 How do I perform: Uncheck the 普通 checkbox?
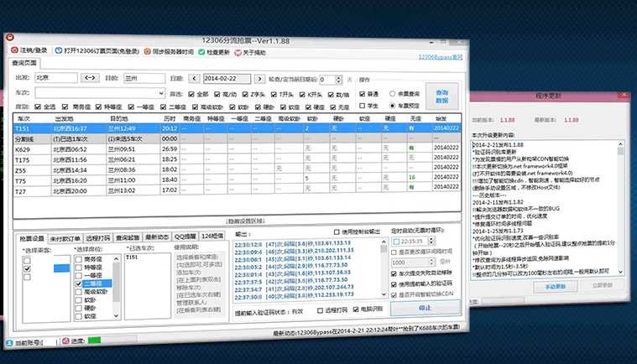pyautogui.click(x=362, y=94)
